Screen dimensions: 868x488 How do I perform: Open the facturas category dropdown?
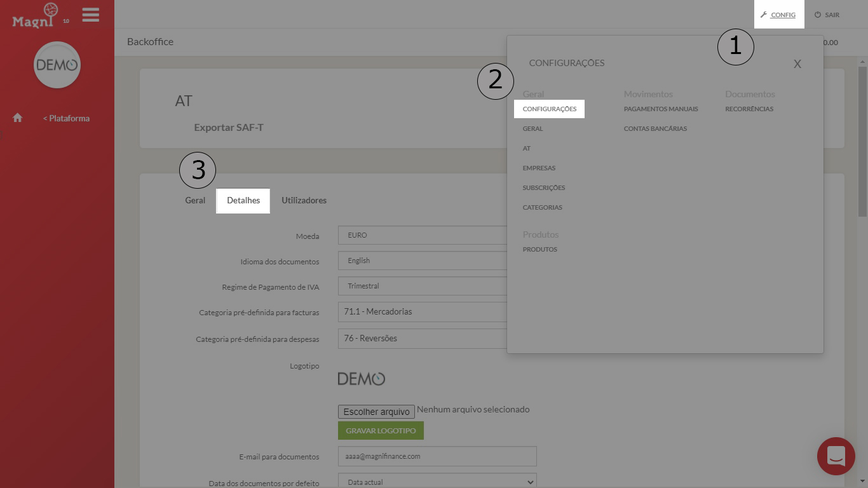click(423, 312)
